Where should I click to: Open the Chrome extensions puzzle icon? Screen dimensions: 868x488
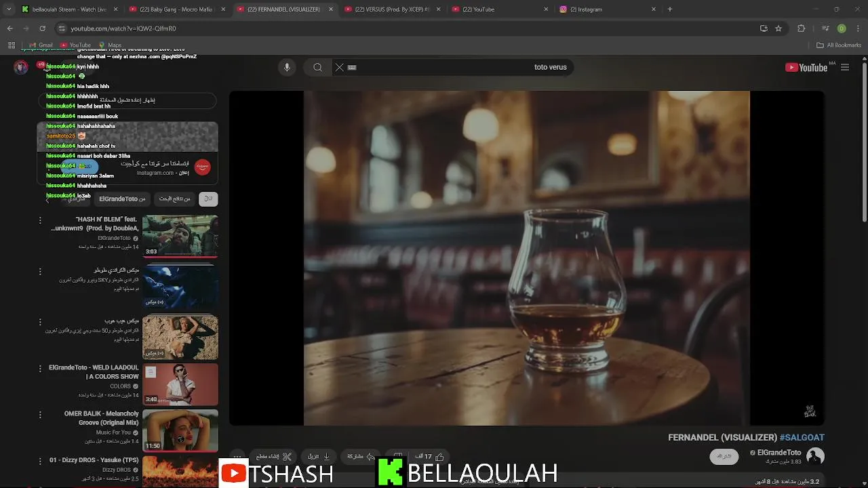pyautogui.click(x=802, y=28)
